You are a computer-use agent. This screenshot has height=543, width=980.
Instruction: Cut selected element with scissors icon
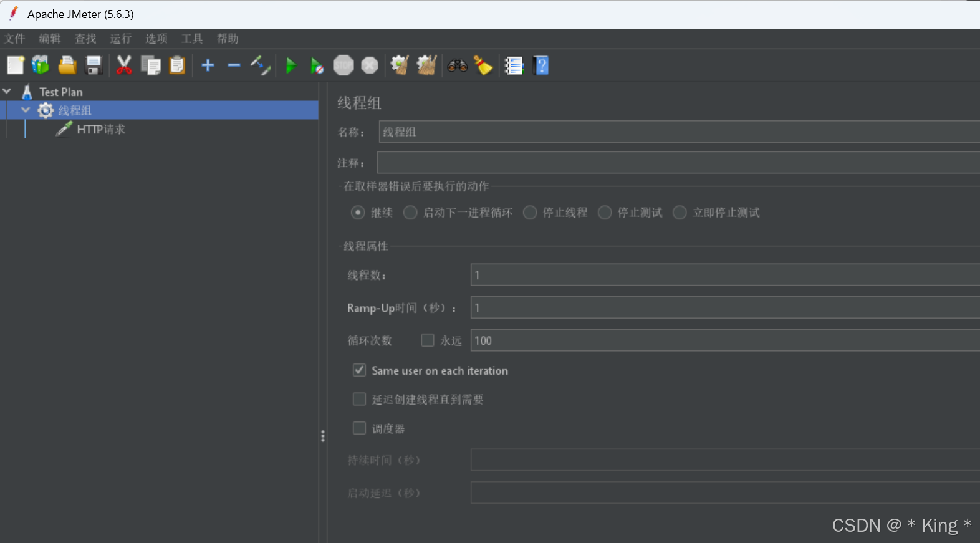pyautogui.click(x=124, y=65)
